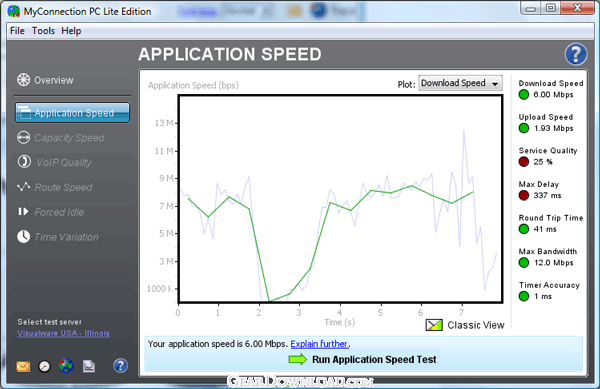This screenshot has width=600, height=389.
Task: Click the Service Quality red status light
Action: (x=524, y=162)
